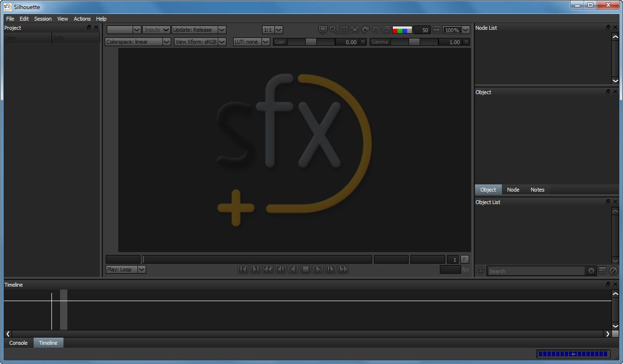Viewport: 623px width, 364px height.
Task: Click the value field showing 50
Action: click(x=422, y=30)
